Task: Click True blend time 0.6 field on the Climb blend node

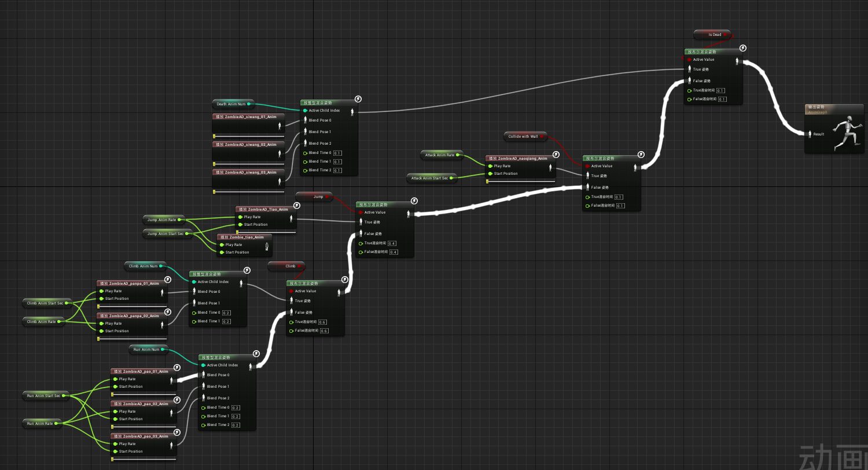Action: tap(322, 322)
